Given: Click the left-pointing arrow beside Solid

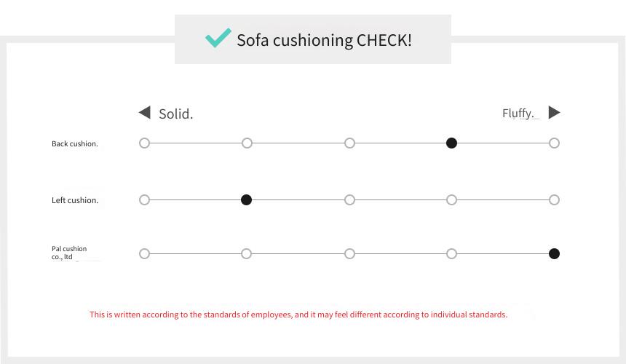Looking at the screenshot, I should tap(145, 113).
